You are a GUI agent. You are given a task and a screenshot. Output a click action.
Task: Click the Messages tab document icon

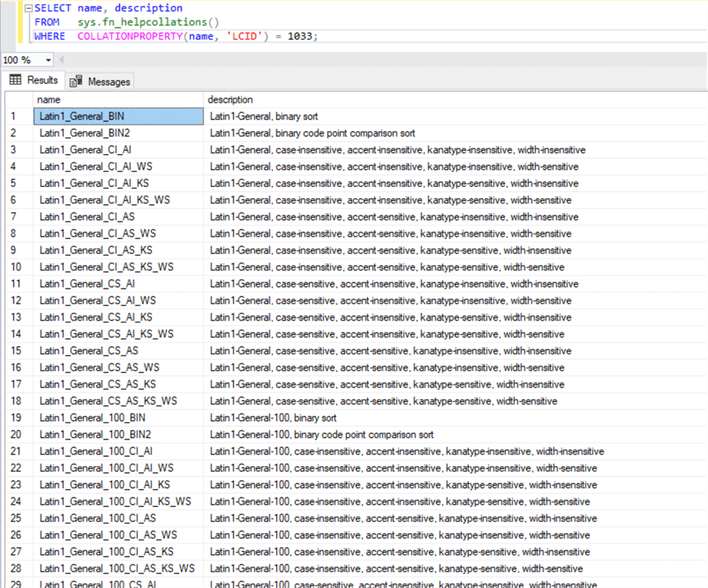pos(76,80)
